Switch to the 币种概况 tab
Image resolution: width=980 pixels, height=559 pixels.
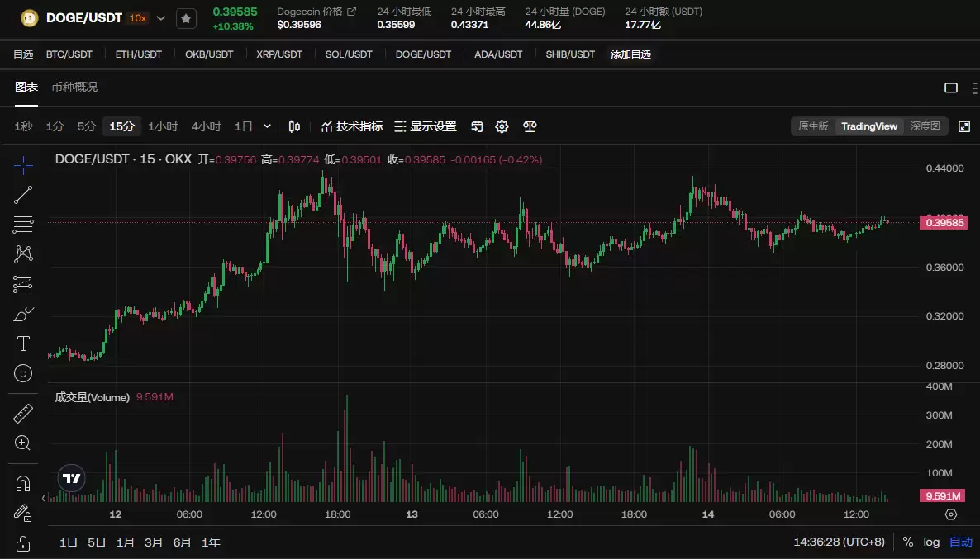75,86
